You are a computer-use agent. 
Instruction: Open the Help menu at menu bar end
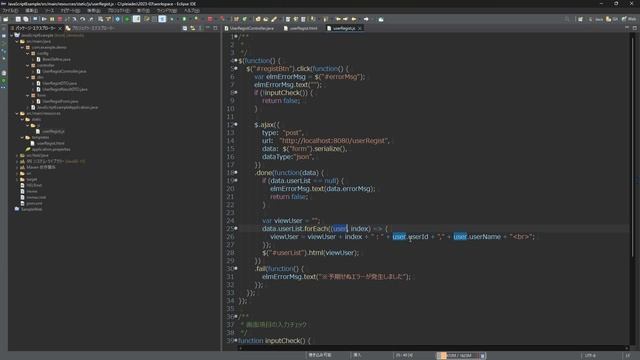pyautogui.click(x=192, y=11)
